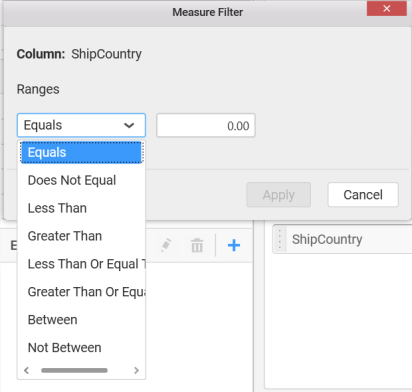Viewport: 412px width, 392px height.
Task: Choose the Not Between option
Action: pos(81,348)
